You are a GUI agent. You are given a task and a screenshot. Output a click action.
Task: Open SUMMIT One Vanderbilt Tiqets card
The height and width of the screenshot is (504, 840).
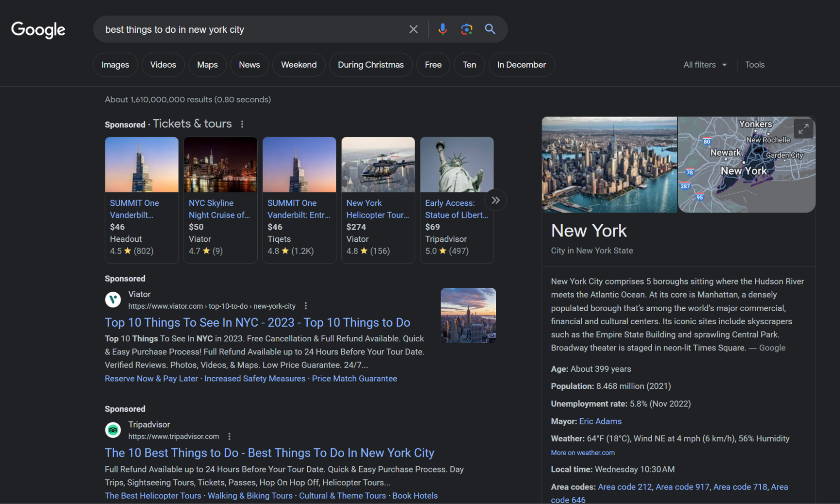299,200
